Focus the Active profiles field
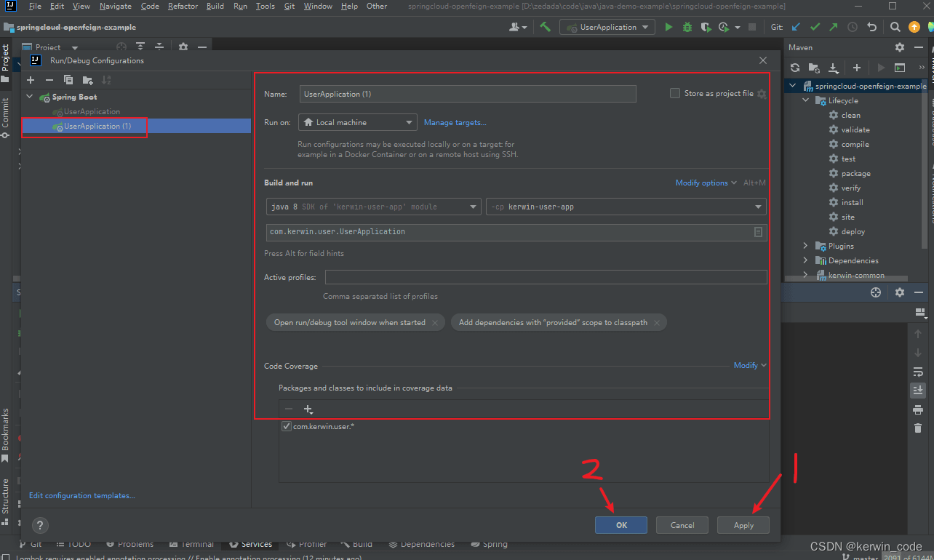 pos(546,277)
